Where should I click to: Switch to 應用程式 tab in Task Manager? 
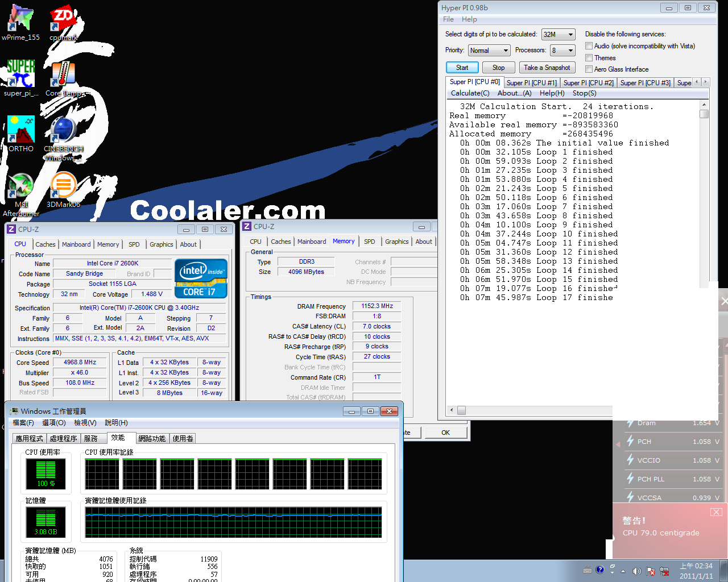pos(30,439)
